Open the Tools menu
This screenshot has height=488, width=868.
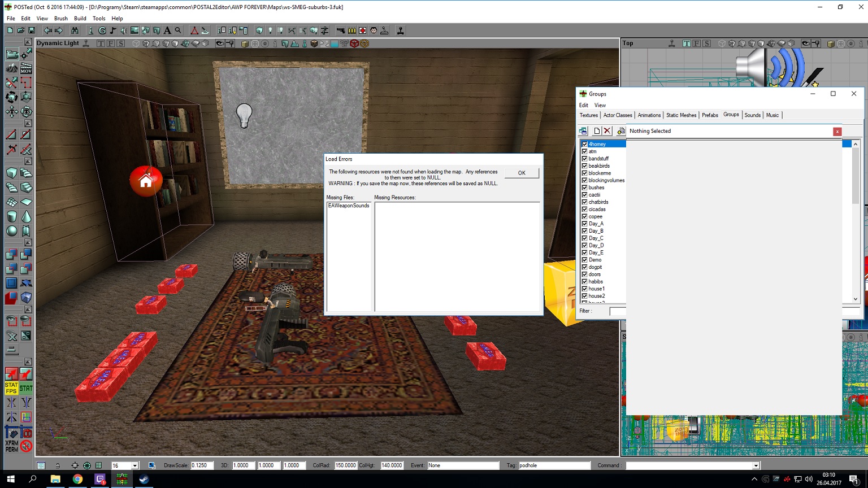pyautogui.click(x=99, y=19)
